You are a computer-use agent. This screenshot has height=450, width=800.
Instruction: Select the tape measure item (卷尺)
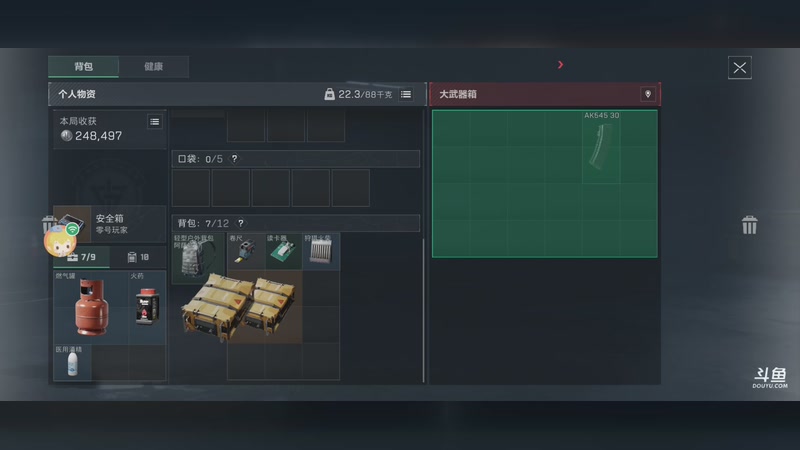pyautogui.click(x=245, y=251)
